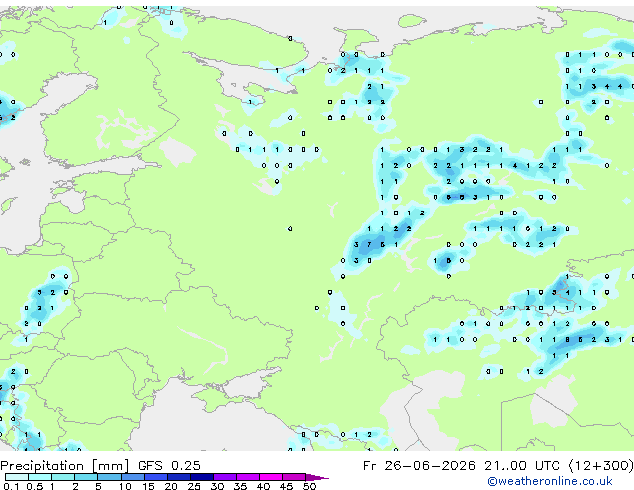
Task: Click the legend label '50'
Action: pos(309,486)
